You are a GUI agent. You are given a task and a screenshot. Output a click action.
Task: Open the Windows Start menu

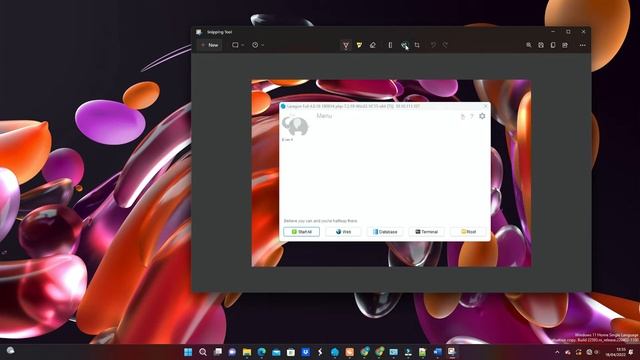point(188,352)
